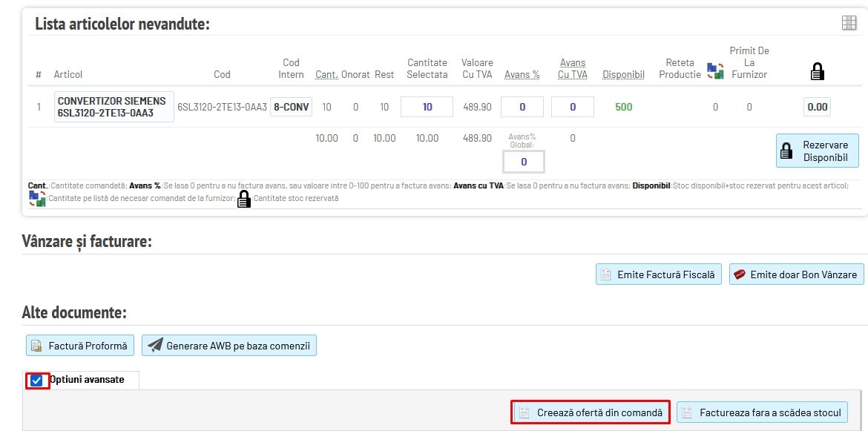This screenshot has height=431, width=868.
Task: Click the document icon on Factură Proformă
Action: (36, 346)
